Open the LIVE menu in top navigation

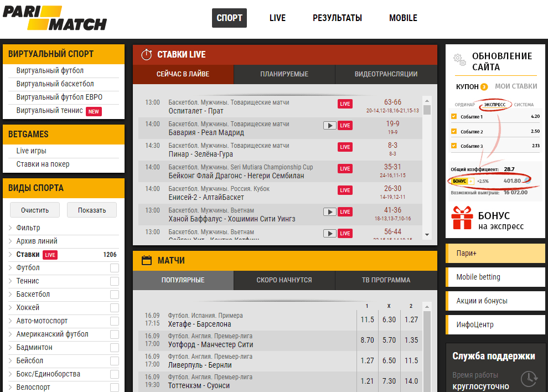point(277,18)
